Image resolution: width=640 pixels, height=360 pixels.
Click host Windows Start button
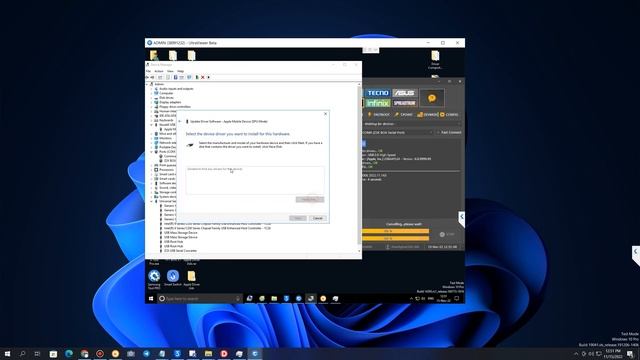point(7,353)
